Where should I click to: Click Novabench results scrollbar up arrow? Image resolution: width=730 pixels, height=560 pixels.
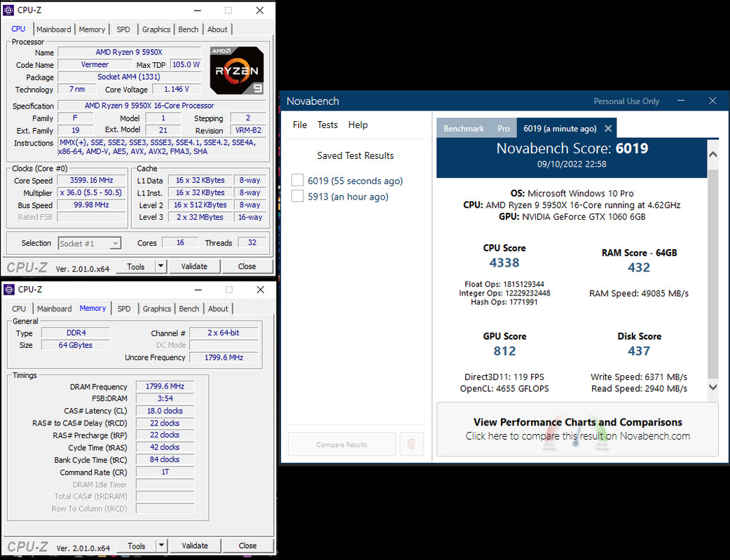point(712,155)
